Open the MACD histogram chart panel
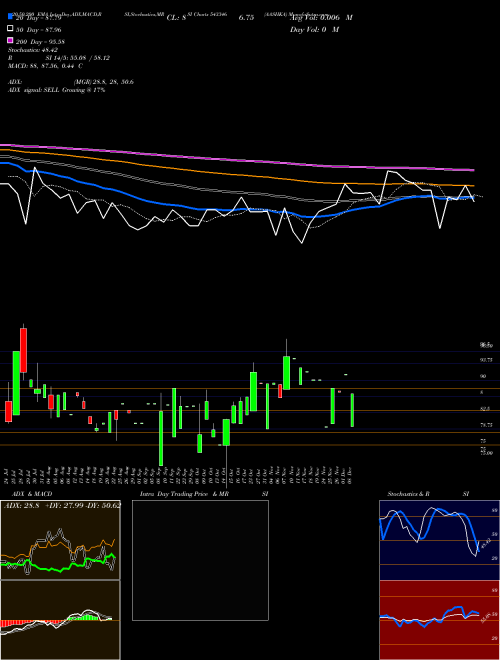The width and height of the screenshot is (500, 660). [60, 620]
